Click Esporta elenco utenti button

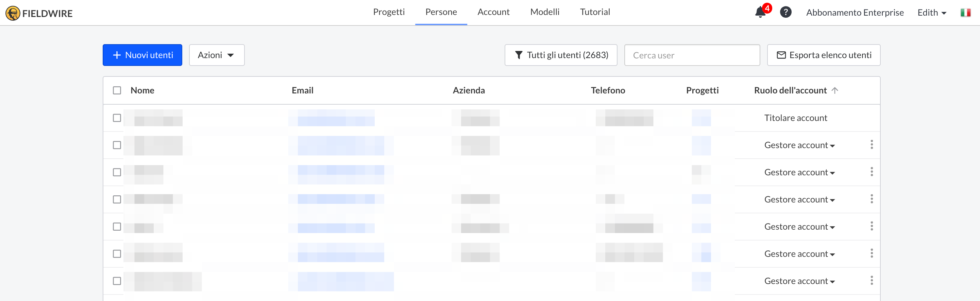824,55
